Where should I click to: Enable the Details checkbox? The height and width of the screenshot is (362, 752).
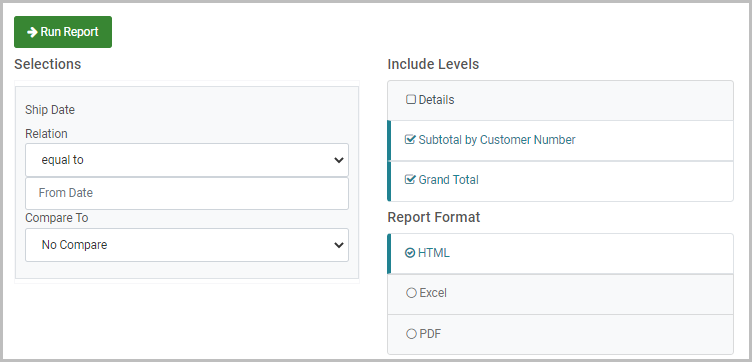[411, 100]
